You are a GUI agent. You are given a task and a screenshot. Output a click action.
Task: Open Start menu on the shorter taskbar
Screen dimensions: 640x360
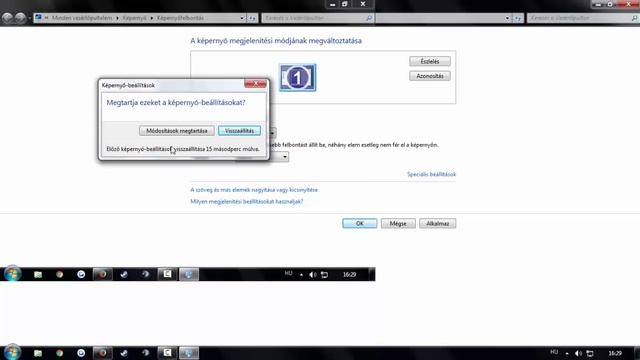[x=12, y=274]
